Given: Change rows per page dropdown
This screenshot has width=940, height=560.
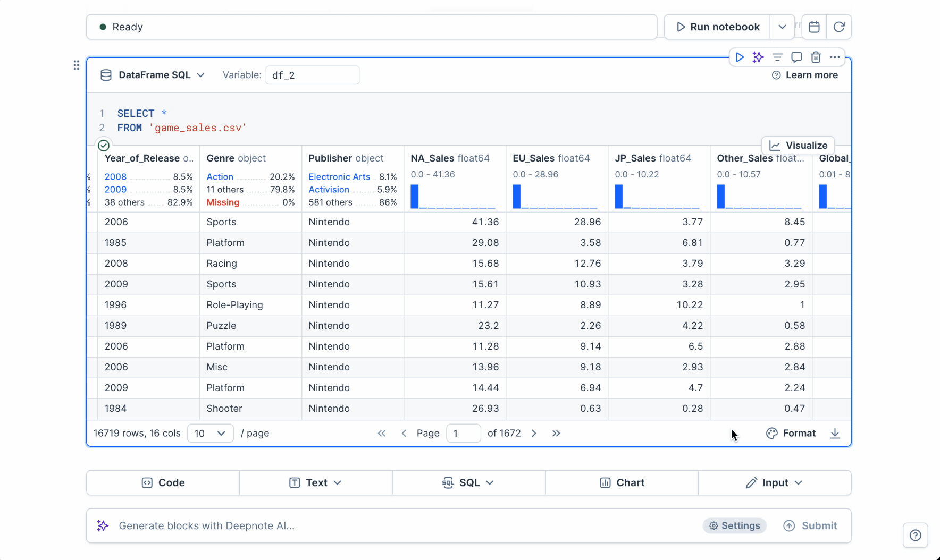Looking at the screenshot, I should pyautogui.click(x=211, y=434).
